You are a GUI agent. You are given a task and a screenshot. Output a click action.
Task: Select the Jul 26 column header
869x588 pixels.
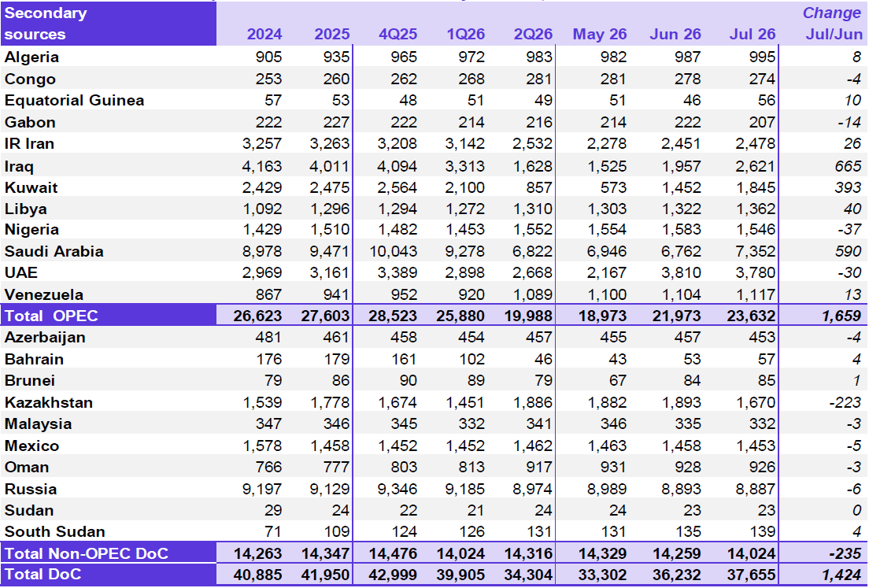753,35
